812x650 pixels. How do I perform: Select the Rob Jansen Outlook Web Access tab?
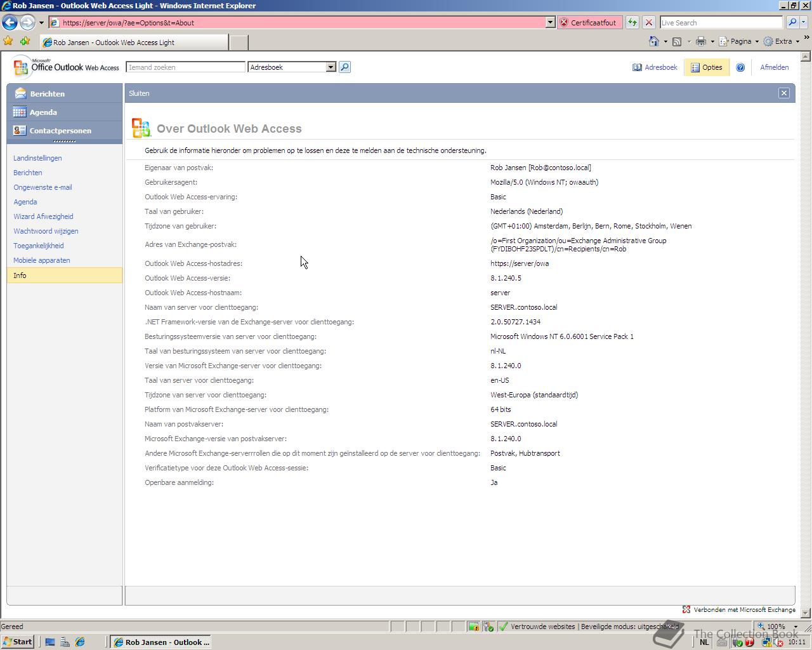[x=133, y=43]
